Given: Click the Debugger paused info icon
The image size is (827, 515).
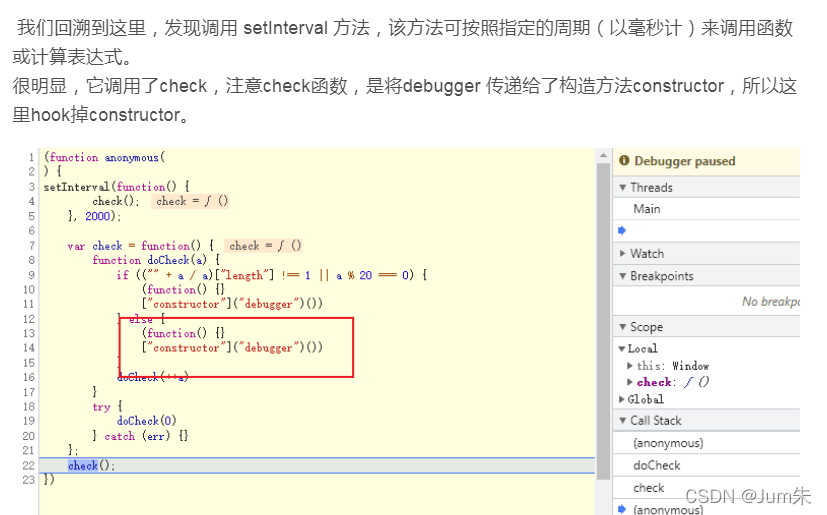Looking at the screenshot, I should click(624, 160).
